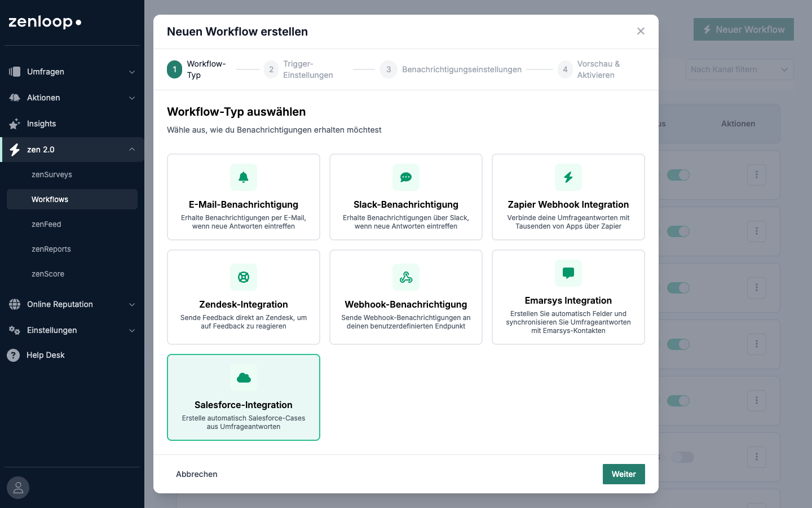Click the Zapier lightning bolt icon
812x508 pixels.
click(x=568, y=177)
